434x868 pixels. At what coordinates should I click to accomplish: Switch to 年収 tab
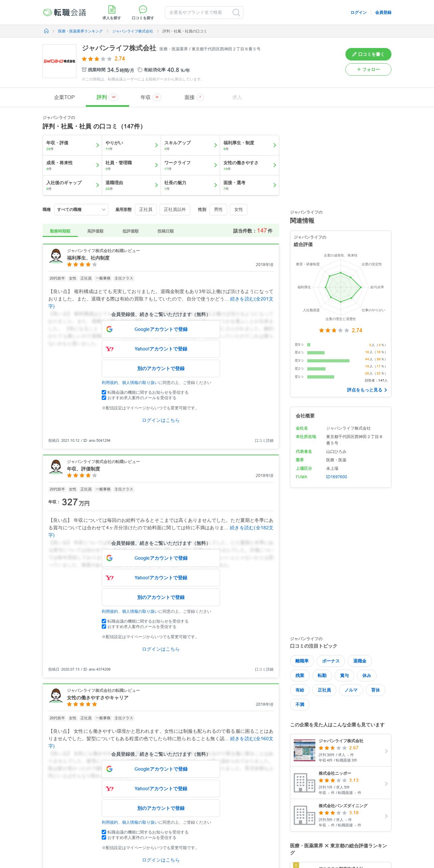pyautogui.click(x=150, y=97)
